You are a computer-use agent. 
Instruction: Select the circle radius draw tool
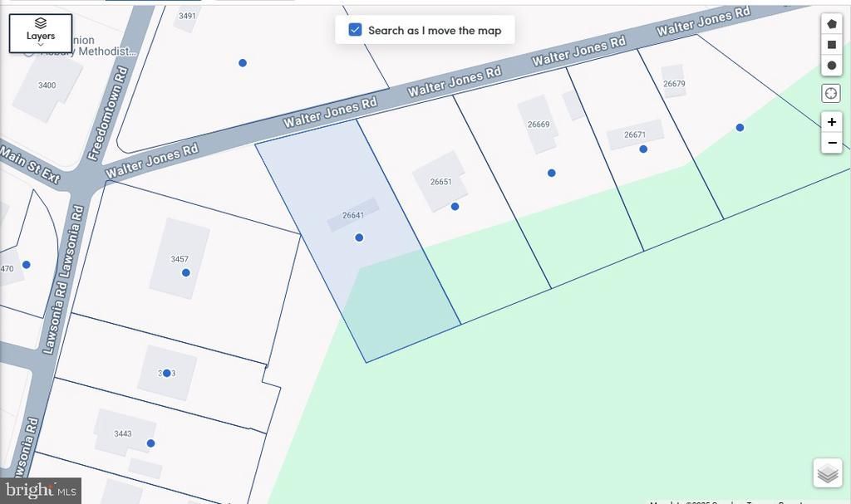[x=831, y=66]
